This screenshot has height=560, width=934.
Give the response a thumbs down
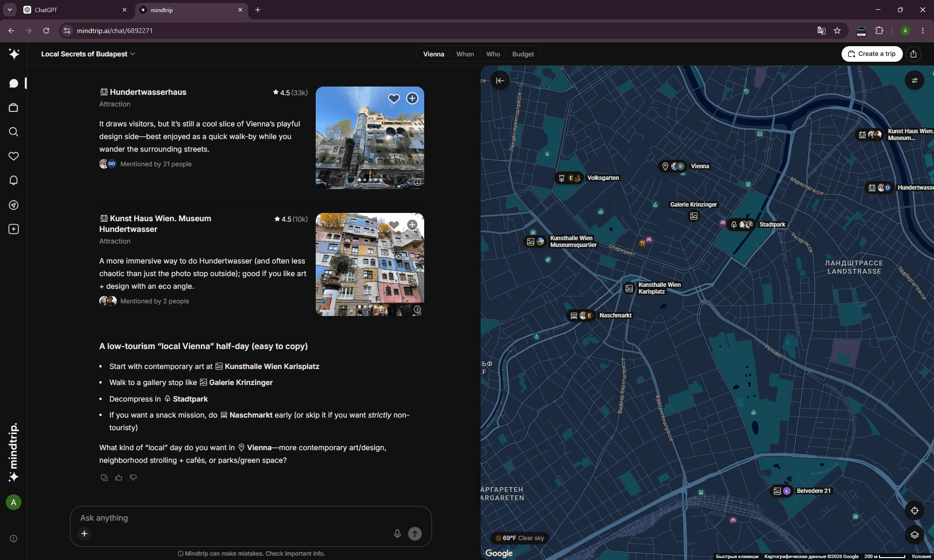click(x=133, y=478)
